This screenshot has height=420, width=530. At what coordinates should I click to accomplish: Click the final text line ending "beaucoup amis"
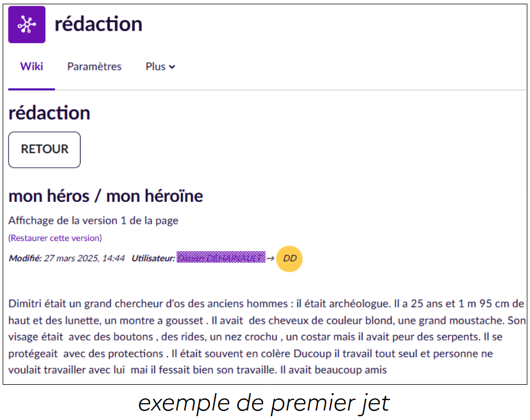[x=198, y=370]
